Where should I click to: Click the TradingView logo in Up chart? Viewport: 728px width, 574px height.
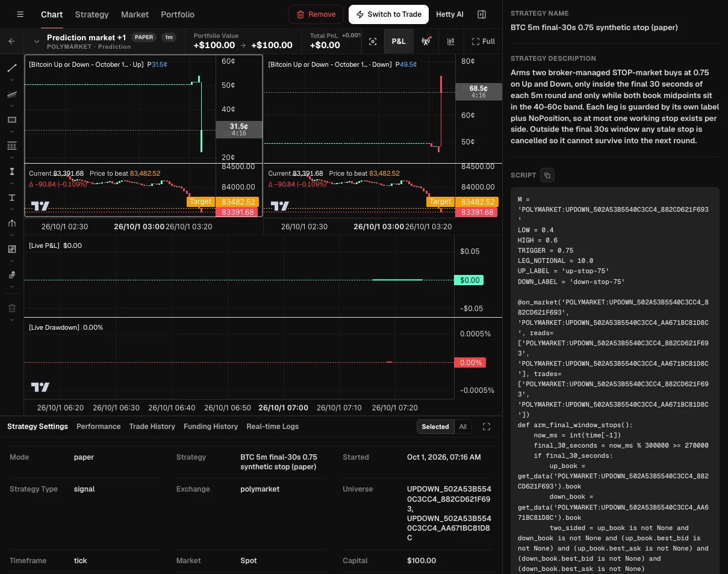40,206
